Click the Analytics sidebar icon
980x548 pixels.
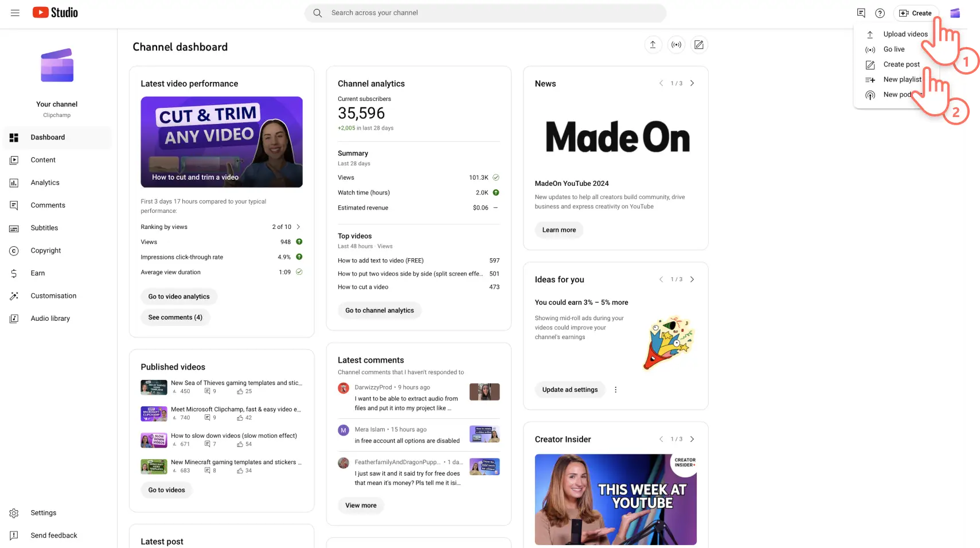[x=14, y=182]
